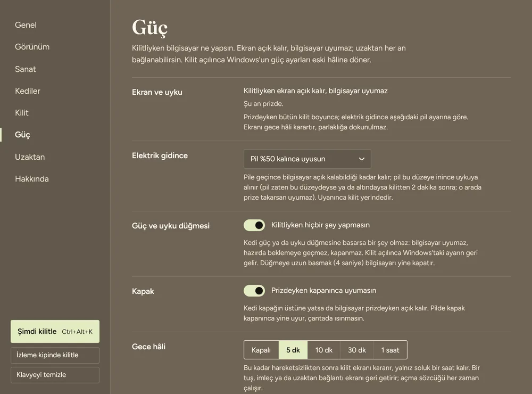Open the Genel settings section

[x=26, y=25]
